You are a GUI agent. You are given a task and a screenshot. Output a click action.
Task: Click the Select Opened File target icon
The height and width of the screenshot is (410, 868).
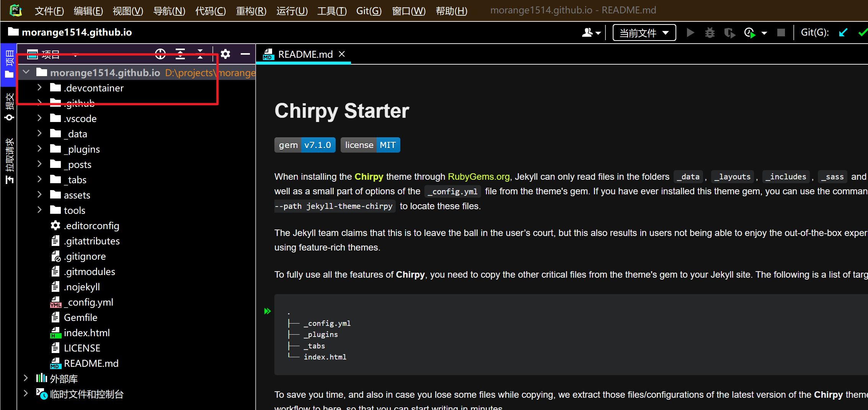160,54
